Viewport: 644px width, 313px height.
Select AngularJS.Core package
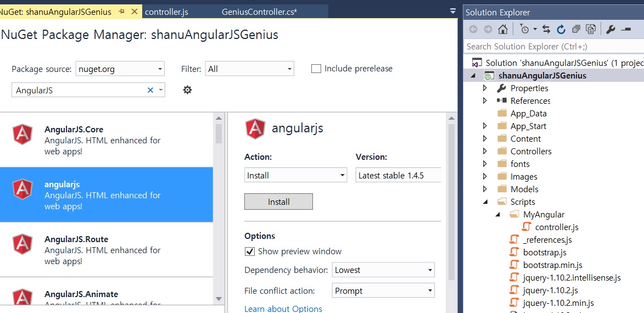107,139
